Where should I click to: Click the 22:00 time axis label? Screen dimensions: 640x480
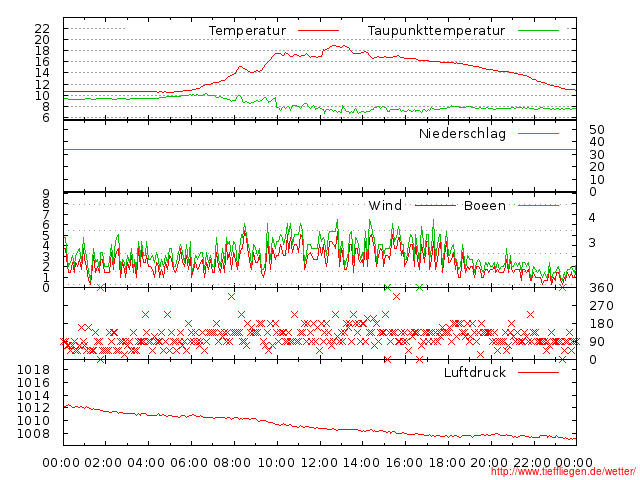click(x=532, y=463)
